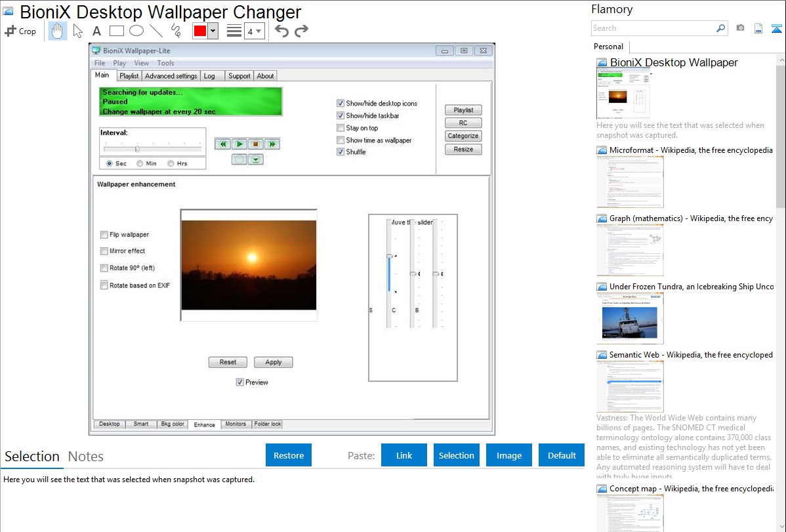This screenshot has height=532, width=786.
Task: Focus the Flamory Search field
Action: pyautogui.click(x=653, y=28)
